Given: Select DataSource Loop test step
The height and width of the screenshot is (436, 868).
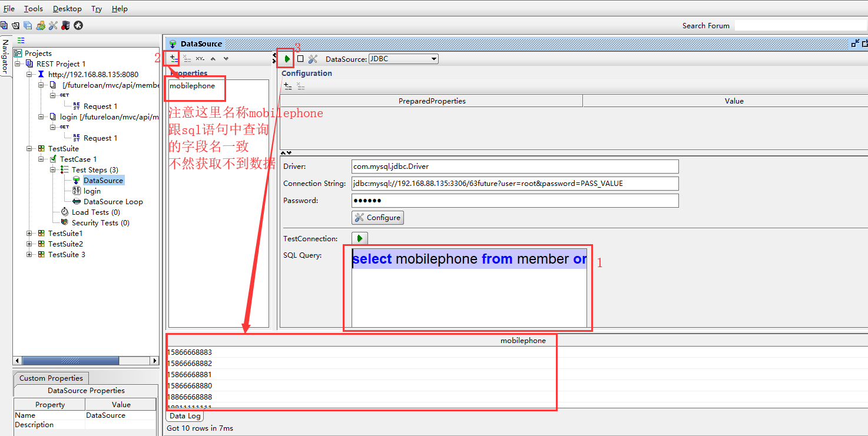Looking at the screenshot, I should point(113,202).
